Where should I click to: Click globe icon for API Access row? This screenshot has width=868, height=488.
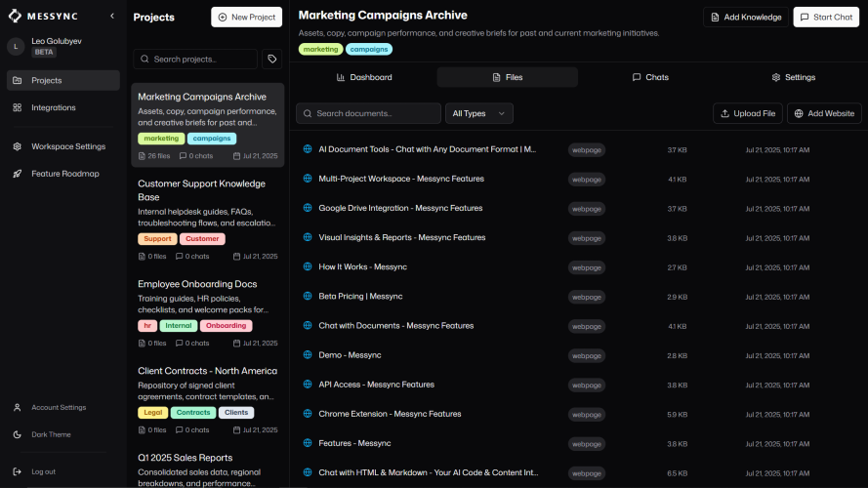coord(308,385)
